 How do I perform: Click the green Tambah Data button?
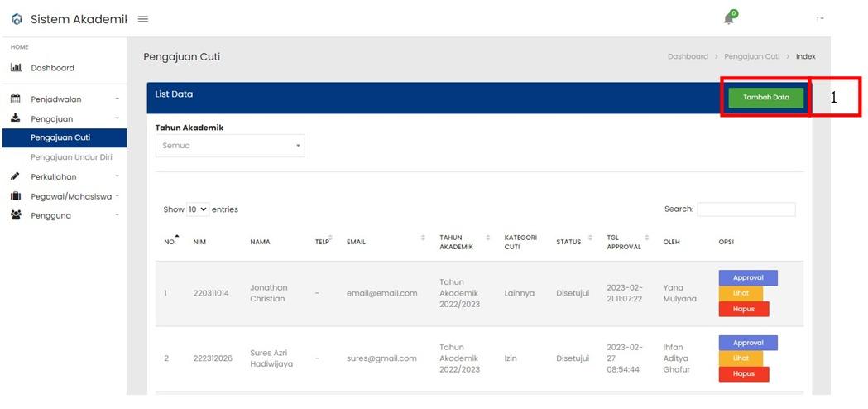pyautogui.click(x=765, y=98)
